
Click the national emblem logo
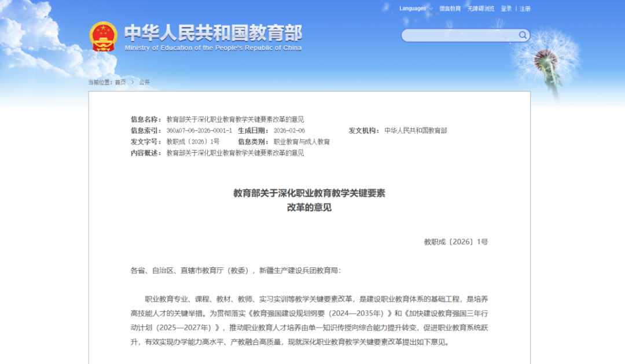coord(103,36)
